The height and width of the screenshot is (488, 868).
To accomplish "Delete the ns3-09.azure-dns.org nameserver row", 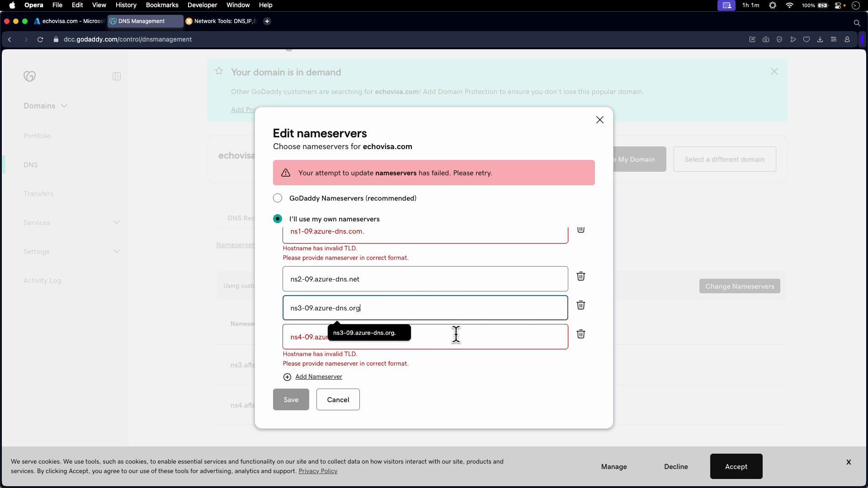I will tap(581, 305).
